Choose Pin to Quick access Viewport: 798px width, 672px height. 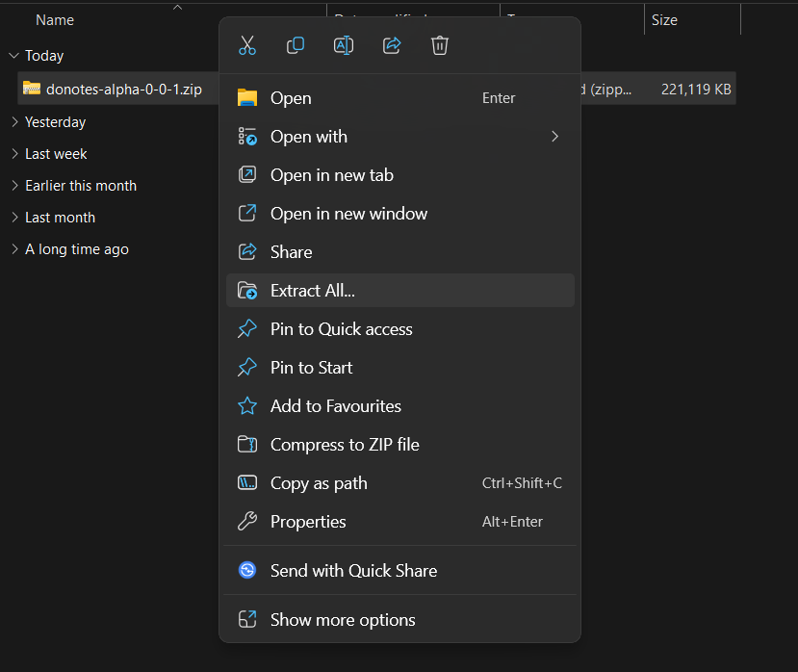[341, 329]
